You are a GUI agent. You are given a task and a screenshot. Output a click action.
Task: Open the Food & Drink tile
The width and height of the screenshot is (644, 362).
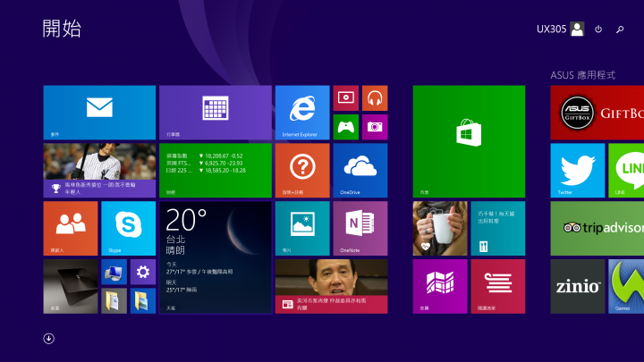[498, 228]
